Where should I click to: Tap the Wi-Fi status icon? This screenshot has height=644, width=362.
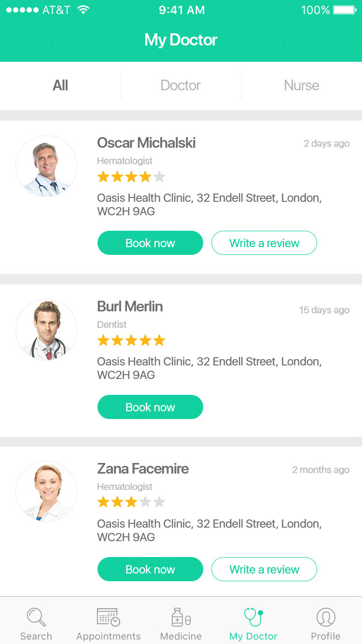pos(84,10)
